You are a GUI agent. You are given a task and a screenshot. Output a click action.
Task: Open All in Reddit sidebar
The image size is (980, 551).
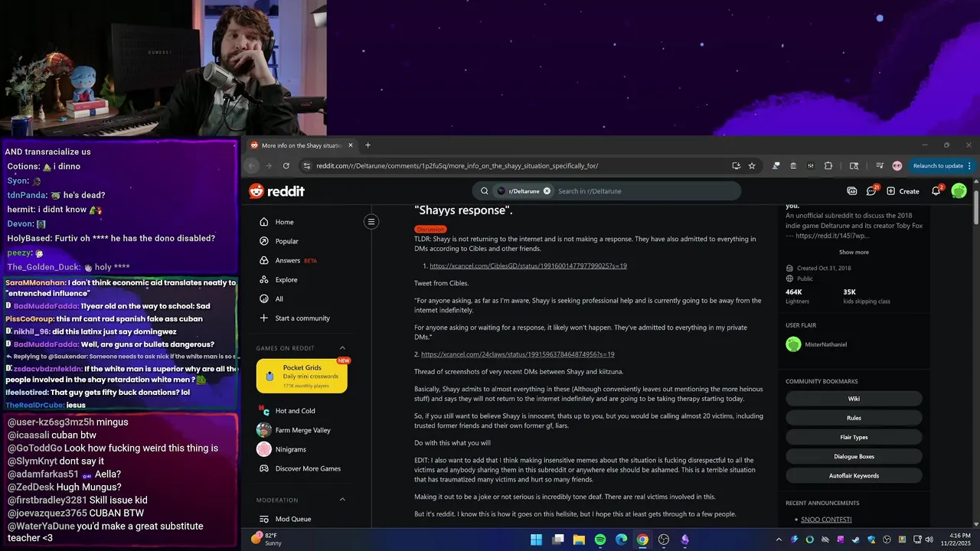click(x=279, y=298)
